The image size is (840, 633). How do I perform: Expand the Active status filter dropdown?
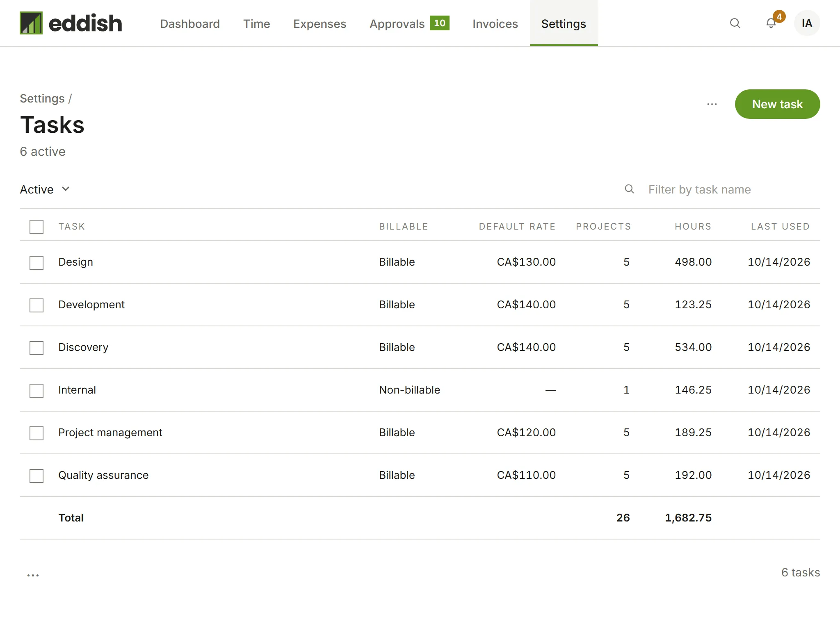(45, 189)
